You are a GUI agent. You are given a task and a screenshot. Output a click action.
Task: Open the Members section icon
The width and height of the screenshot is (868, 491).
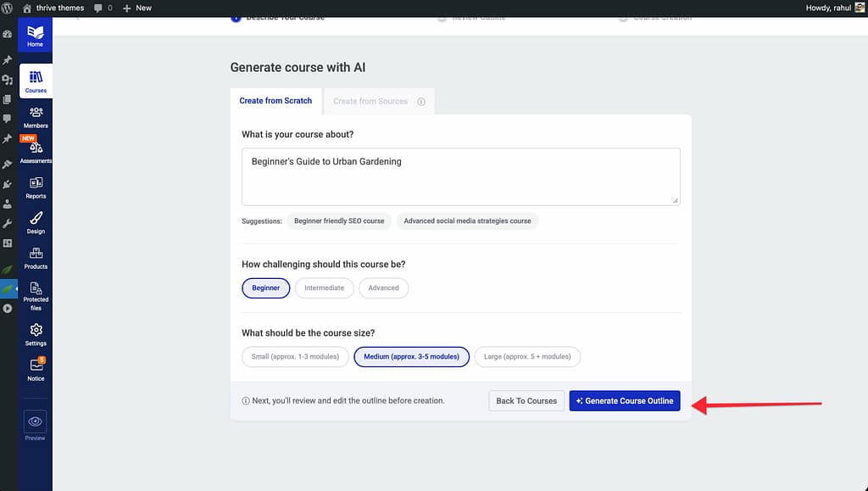tap(36, 117)
